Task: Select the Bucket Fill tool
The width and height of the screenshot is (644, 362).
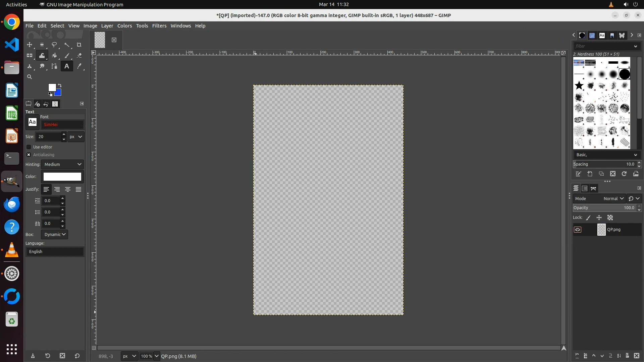Action: (54, 56)
